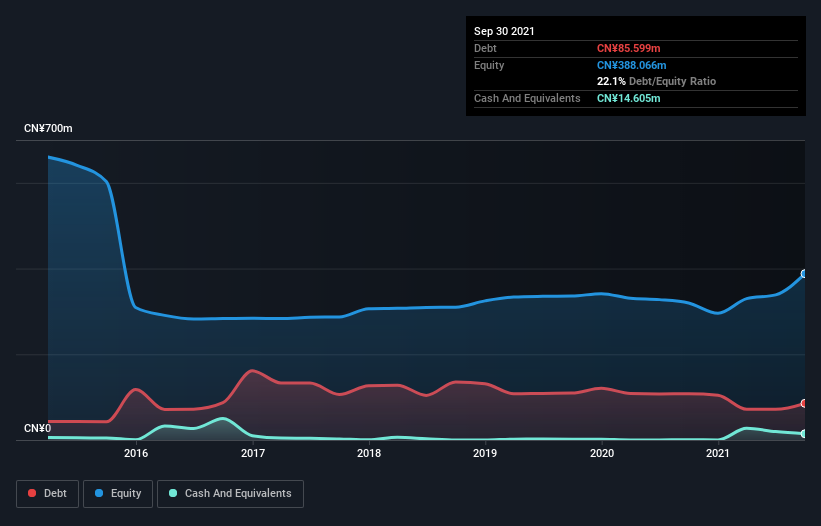This screenshot has width=821, height=526.
Task: Click the CN¥85.599m debt value
Action: [628, 48]
